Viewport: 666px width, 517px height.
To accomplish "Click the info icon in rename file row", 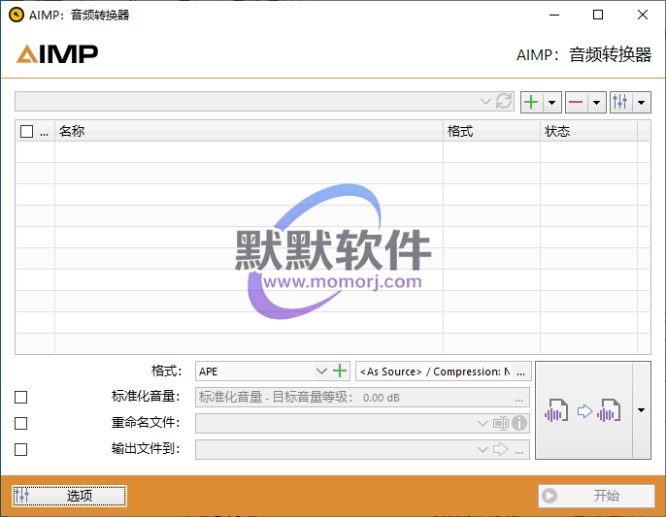I will [520, 423].
